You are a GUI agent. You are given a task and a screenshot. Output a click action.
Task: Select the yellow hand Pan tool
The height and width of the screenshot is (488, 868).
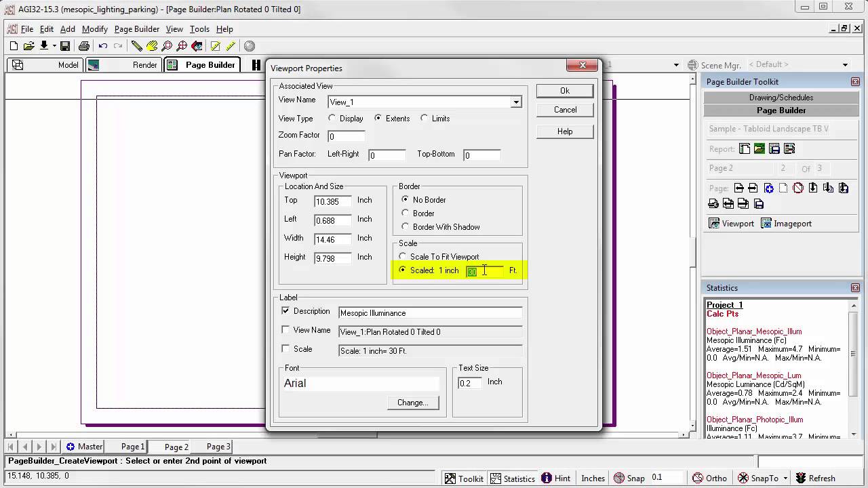point(152,46)
